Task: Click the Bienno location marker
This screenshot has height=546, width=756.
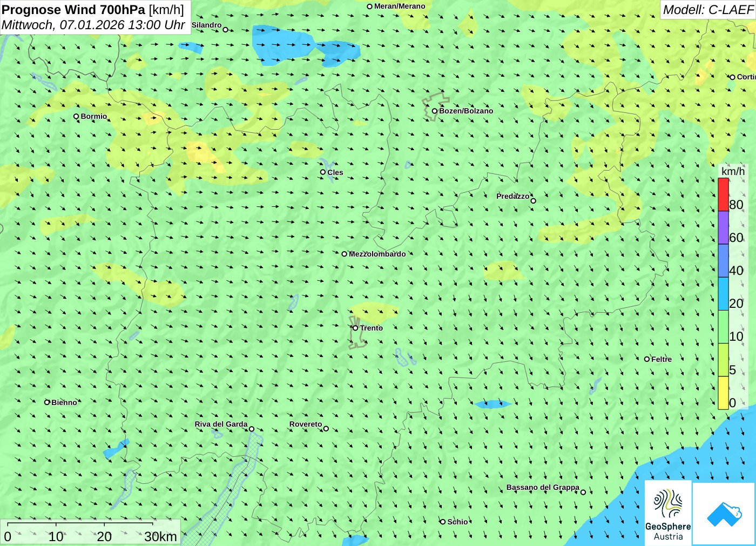Action: pos(47,402)
